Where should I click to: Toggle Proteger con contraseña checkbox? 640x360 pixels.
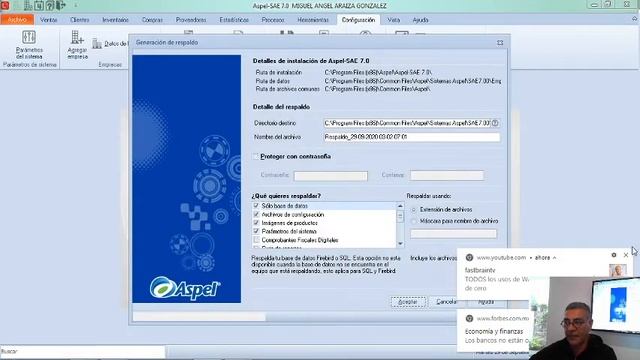256,156
